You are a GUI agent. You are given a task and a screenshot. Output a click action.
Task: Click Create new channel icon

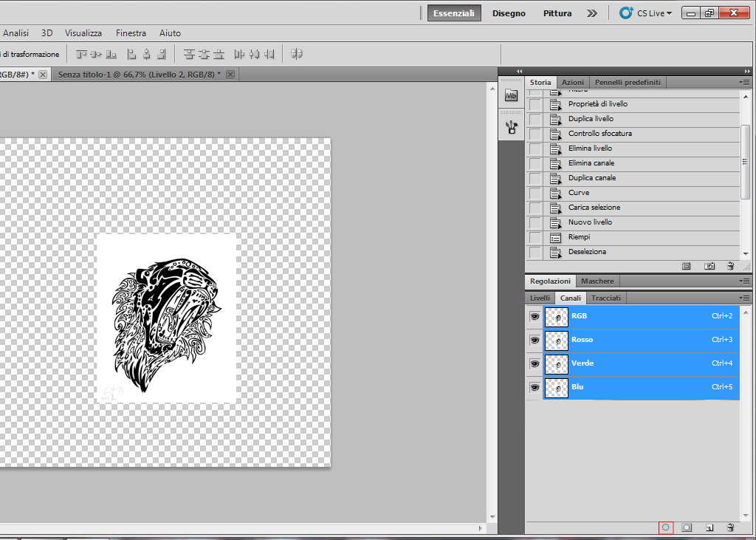pyautogui.click(x=709, y=527)
